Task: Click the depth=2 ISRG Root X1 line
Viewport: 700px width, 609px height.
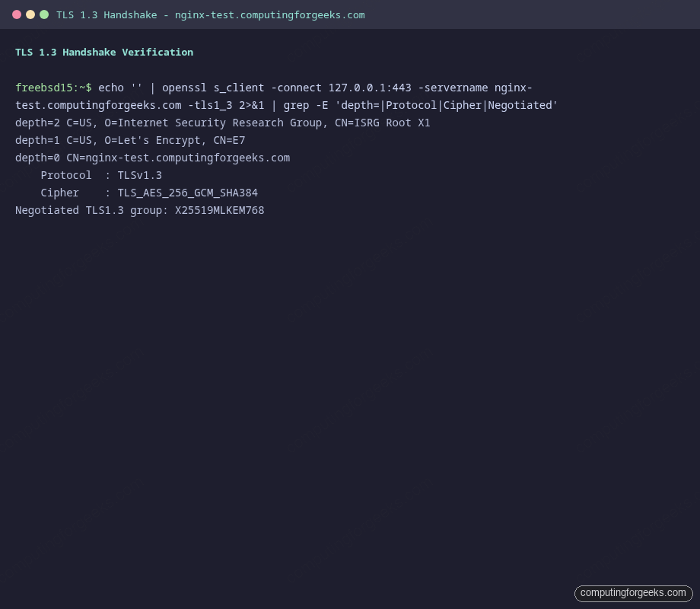Action: click(x=222, y=123)
